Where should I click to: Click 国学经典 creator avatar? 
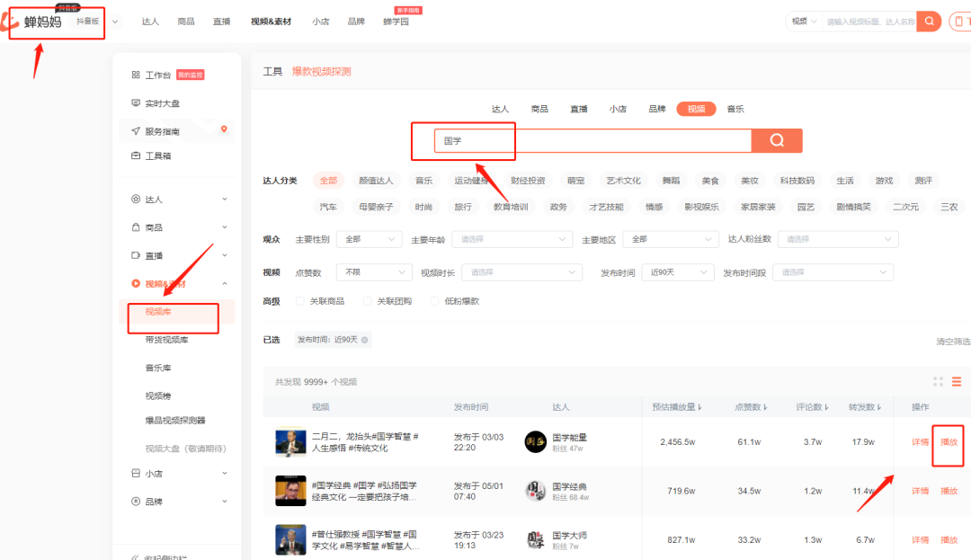535,491
